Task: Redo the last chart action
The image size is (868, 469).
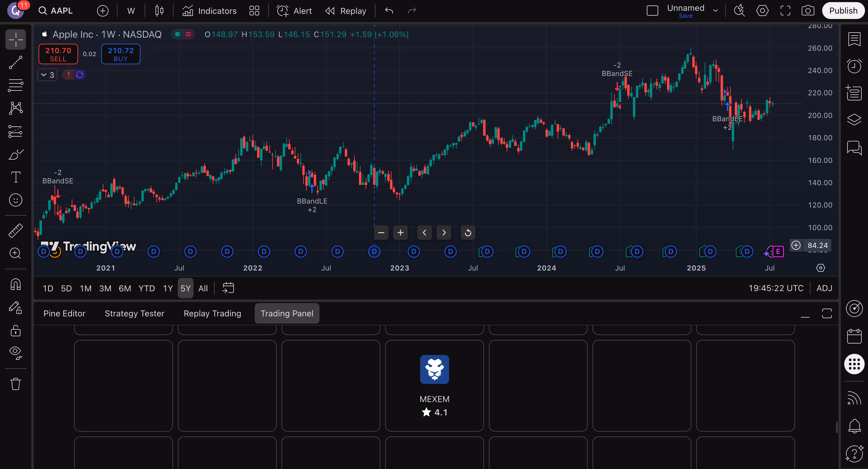Action: tap(412, 11)
